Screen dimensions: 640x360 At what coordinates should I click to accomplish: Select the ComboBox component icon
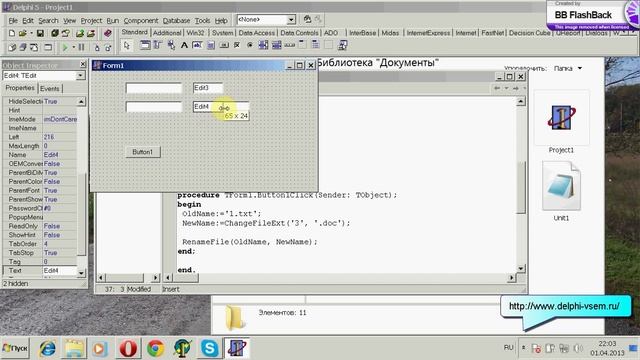[x=276, y=45]
